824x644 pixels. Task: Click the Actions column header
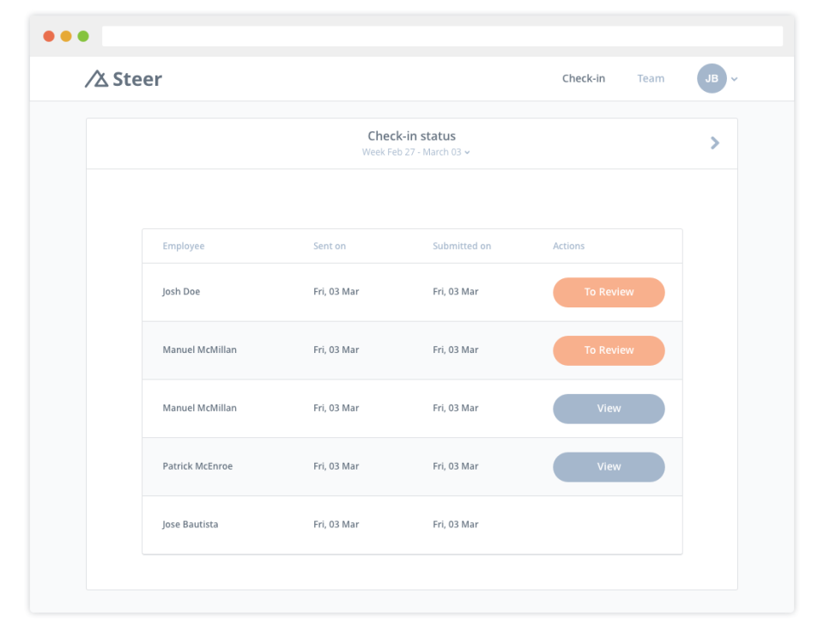[568, 246]
